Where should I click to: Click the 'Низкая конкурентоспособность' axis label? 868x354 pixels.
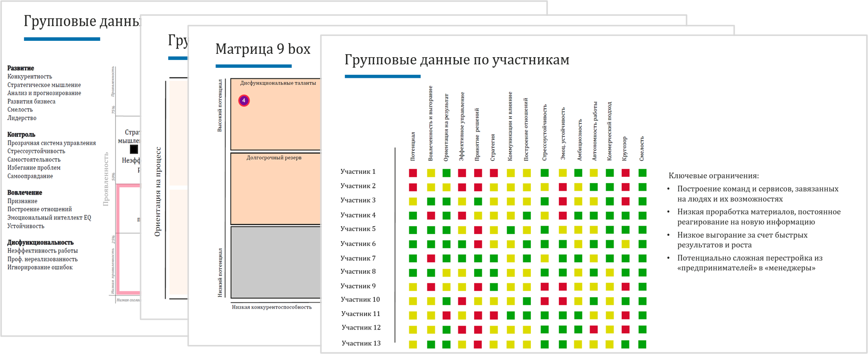272,307
